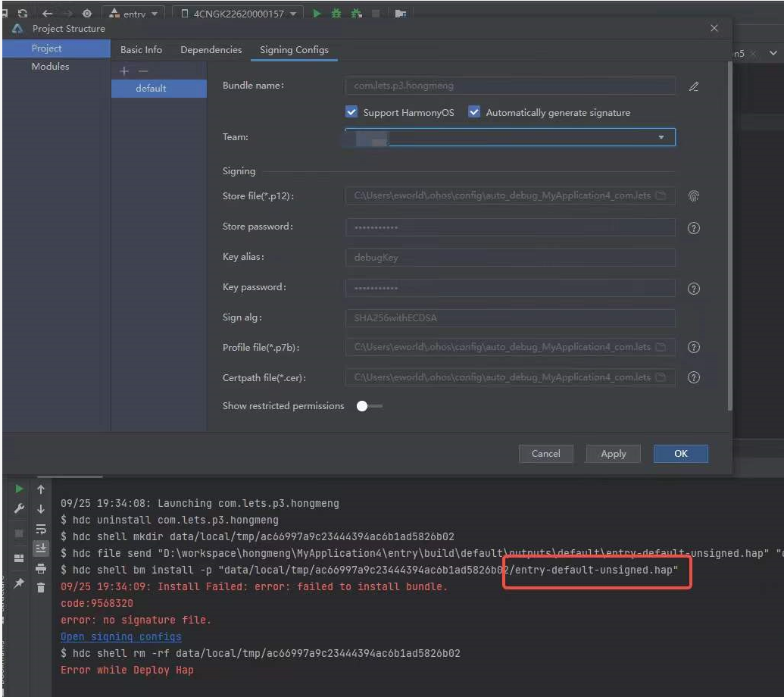Click the Sign alg field

510,318
